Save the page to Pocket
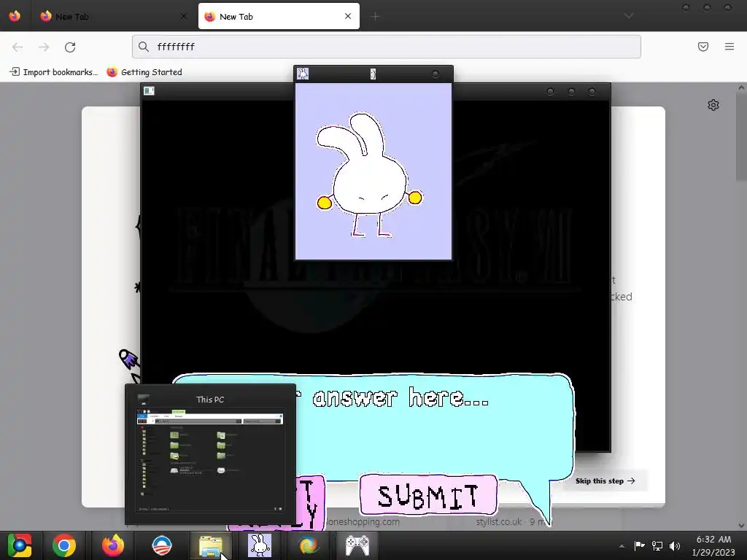747x560 pixels. (x=703, y=47)
